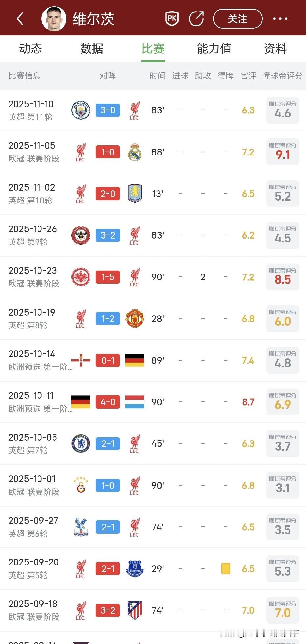The height and width of the screenshot is (644, 306).
Task: Tap the Manchester United club crest
Action: click(135, 319)
